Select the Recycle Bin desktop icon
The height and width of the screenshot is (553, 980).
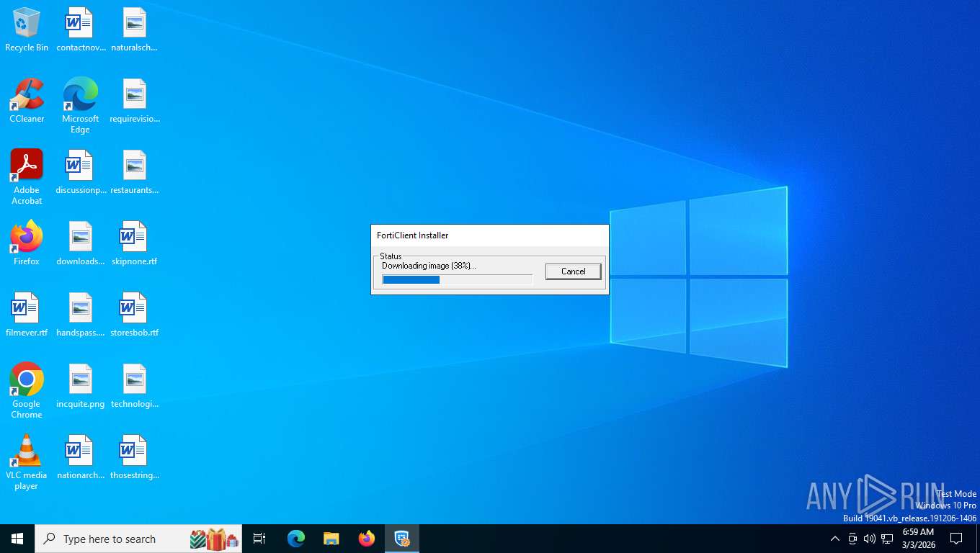click(27, 30)
